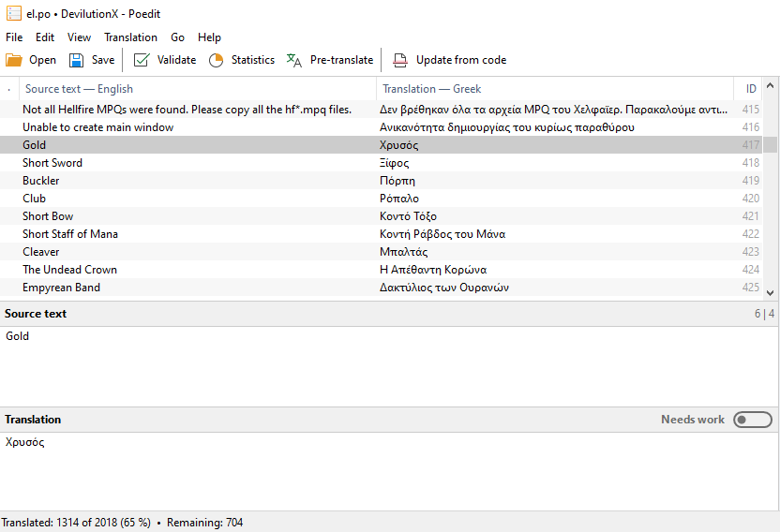Click the Pre-translate toolbar label
The width and height of the screenshot is (780, 532).
pos(342,60)
